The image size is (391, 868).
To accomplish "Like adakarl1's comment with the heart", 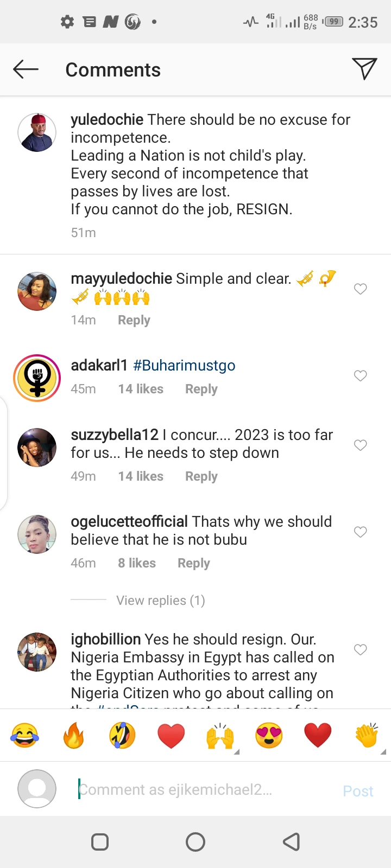I will 361,376.
